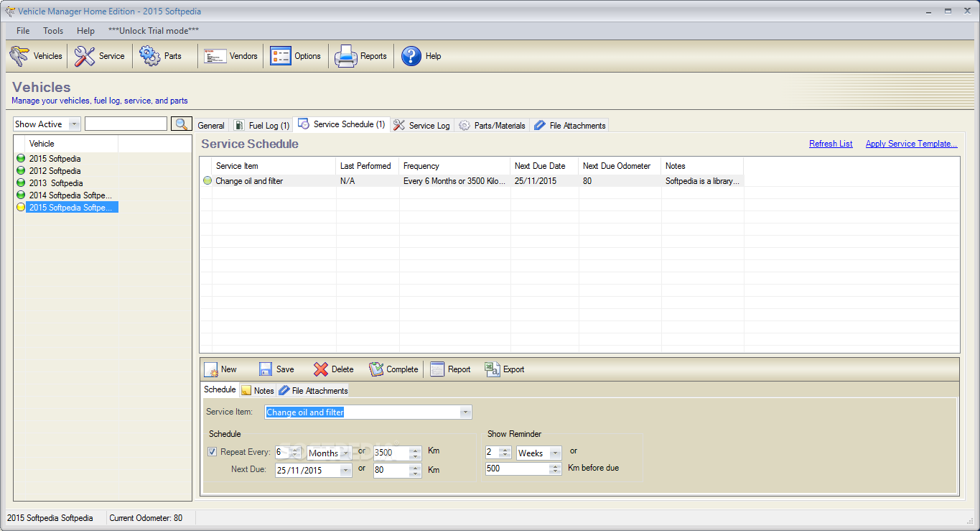Toggle the Repeat Every checkbox

pyautogui.click(x=213, y=452)
